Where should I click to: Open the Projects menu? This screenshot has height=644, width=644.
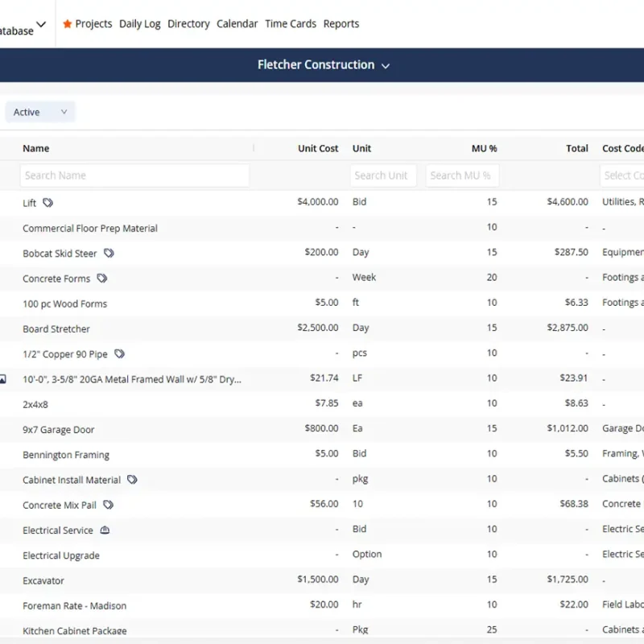click(93, 24)
